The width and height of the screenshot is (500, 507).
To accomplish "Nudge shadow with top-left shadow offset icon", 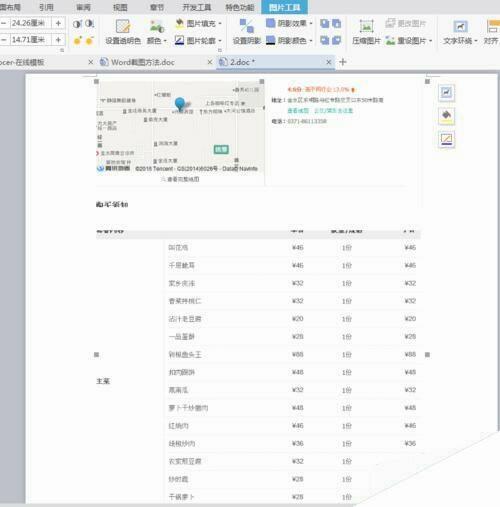I will click(x=324, y=23).
